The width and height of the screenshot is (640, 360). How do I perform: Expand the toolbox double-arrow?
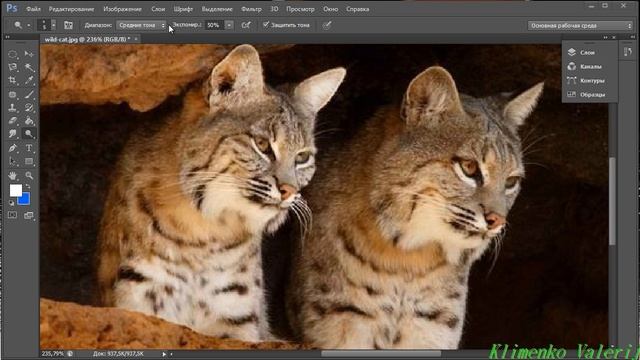click(8, 37)
